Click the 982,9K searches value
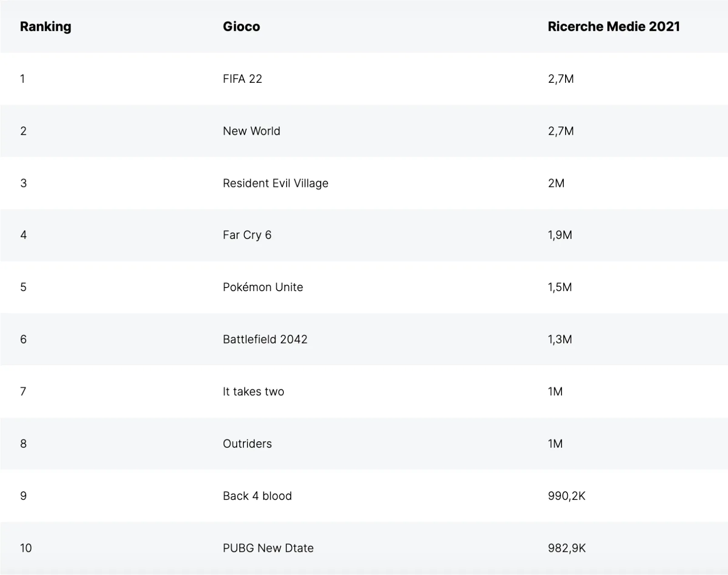Screen dimensions: 728x575 point(566,548)
